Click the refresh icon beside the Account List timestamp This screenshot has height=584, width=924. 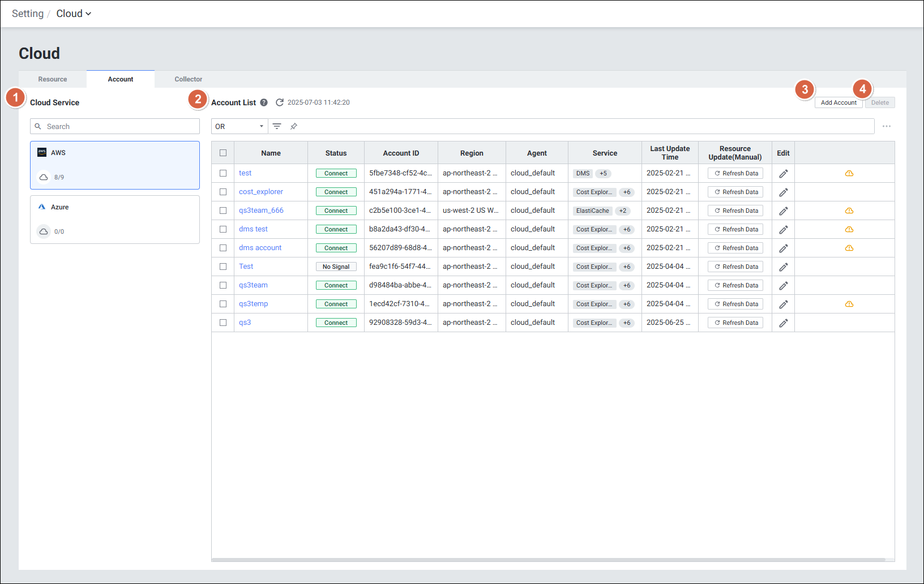280,102
